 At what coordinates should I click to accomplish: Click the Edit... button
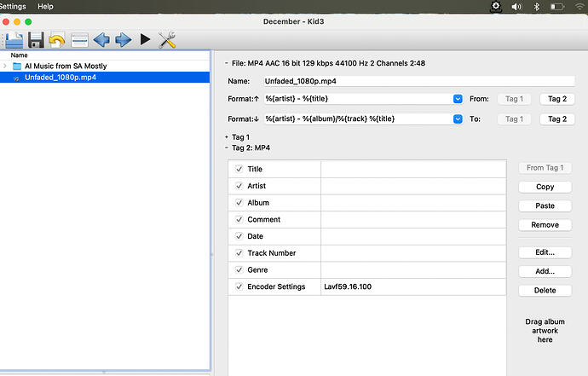(x=545, y=252)
